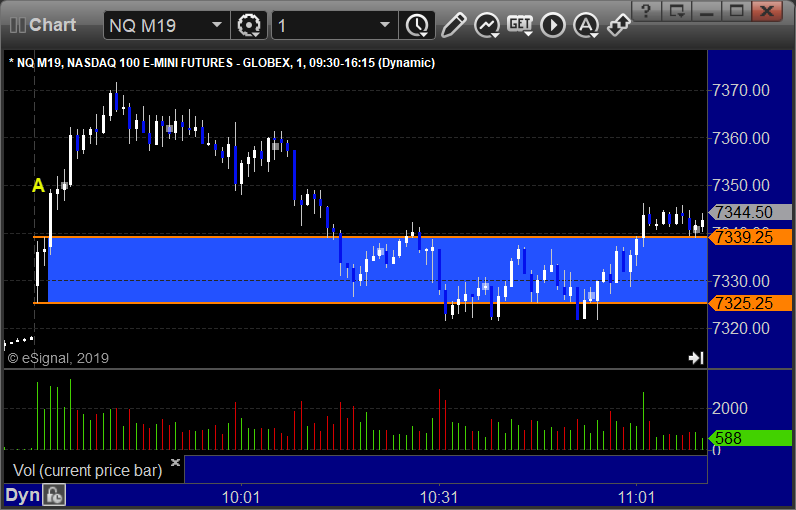This screenshot has width=796, height=510.
Task: Close the chart window
Action: coord(767,10)
